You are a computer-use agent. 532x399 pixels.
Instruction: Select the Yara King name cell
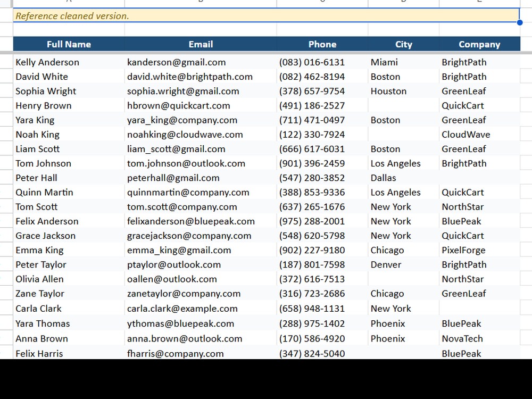(69, 120)
